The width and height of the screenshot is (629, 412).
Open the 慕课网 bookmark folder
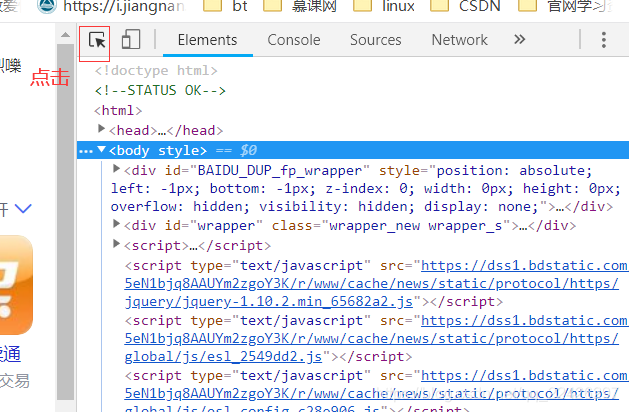[300, 6]
